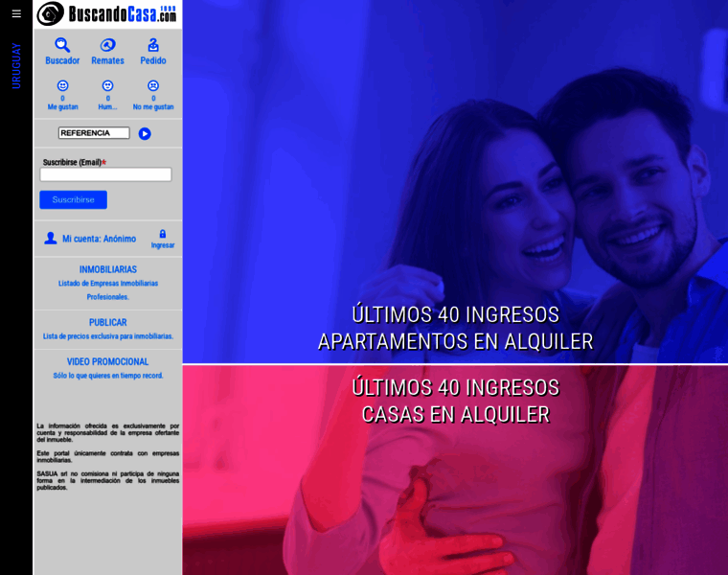
Task: Open the PUBLICAR heading link
Action: pyautogui.click(x=107, y=322)
